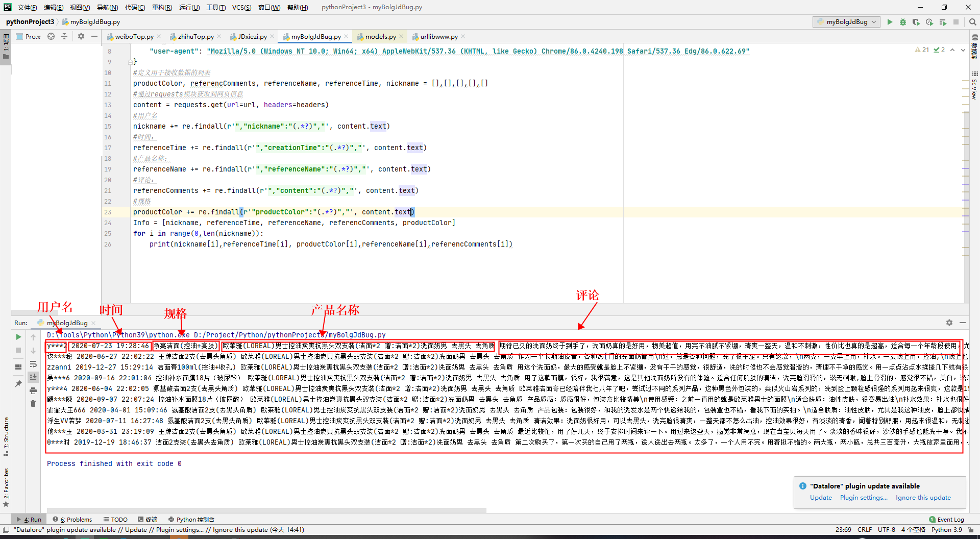Switch to models.py tab

coord(380,36)
